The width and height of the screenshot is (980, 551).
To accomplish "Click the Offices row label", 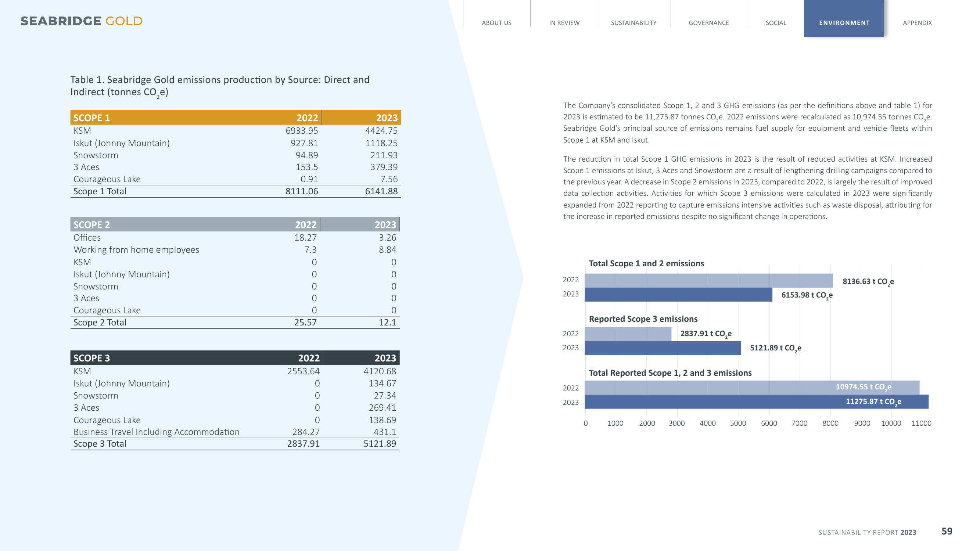I will tap(87, 238).
